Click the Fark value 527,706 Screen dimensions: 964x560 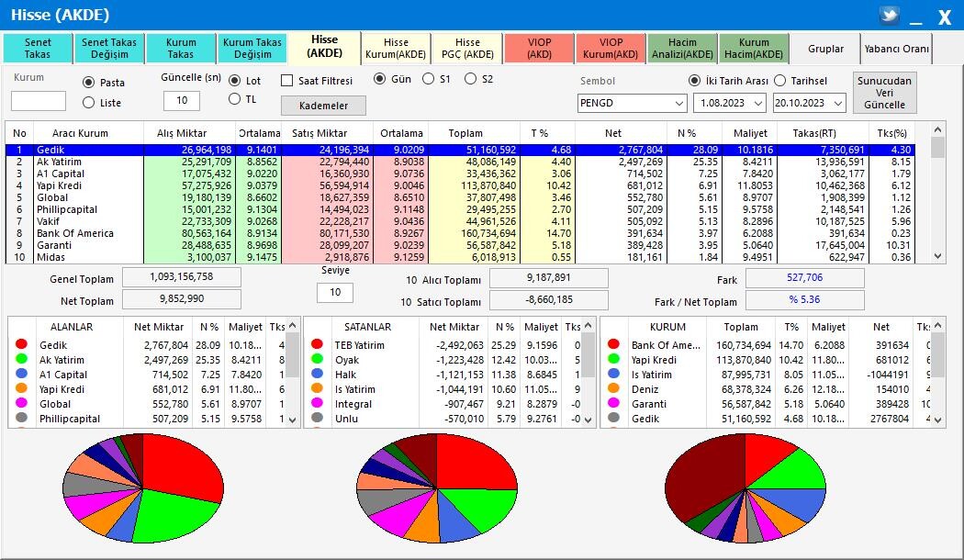pos(805,278)
